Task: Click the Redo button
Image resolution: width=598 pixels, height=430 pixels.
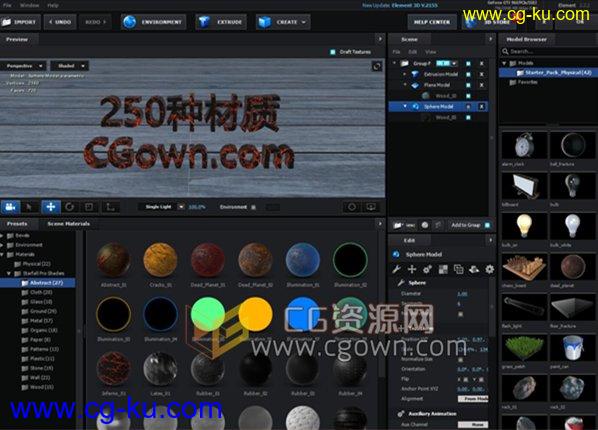Action: [95, 22]
